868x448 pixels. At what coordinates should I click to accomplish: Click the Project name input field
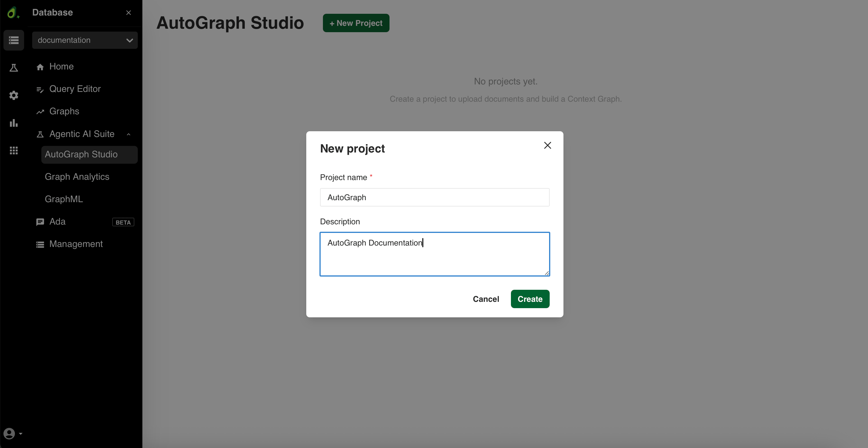coord(434,197)
